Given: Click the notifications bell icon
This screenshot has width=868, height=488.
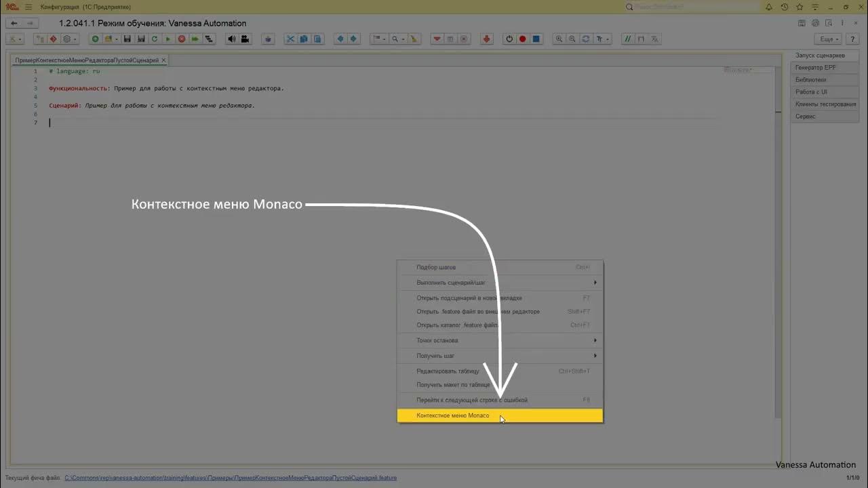Looking at the screenshot, I should (769, 7).
